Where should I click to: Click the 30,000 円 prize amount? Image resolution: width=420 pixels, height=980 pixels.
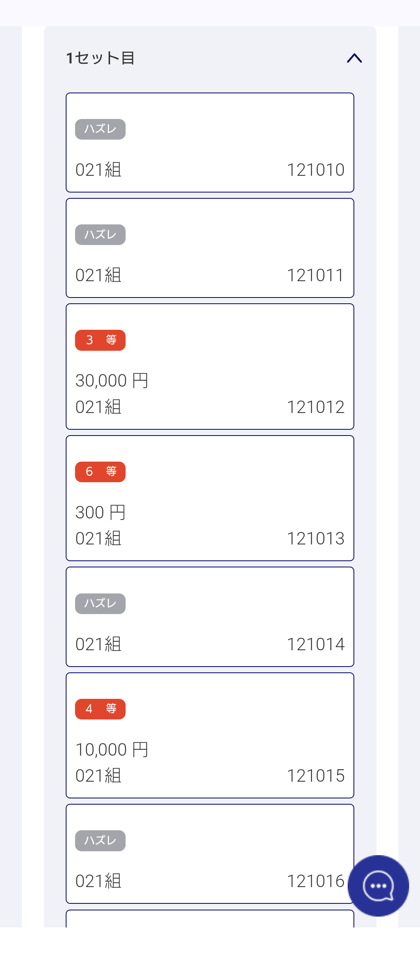point(112,380)
